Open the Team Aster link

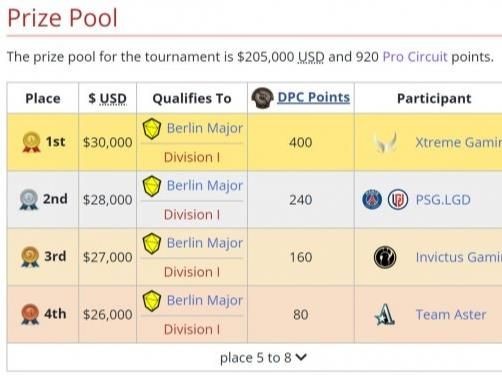click(451, 314)
